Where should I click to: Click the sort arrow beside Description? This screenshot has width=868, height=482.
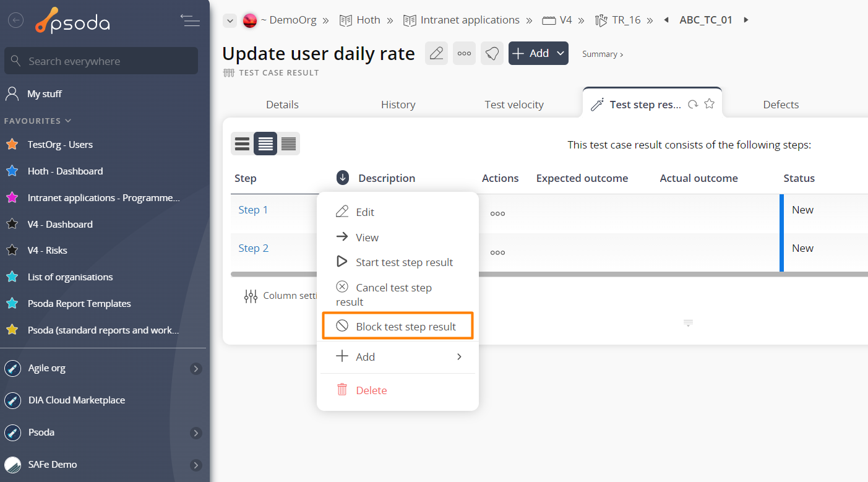(x=343, y=178)
